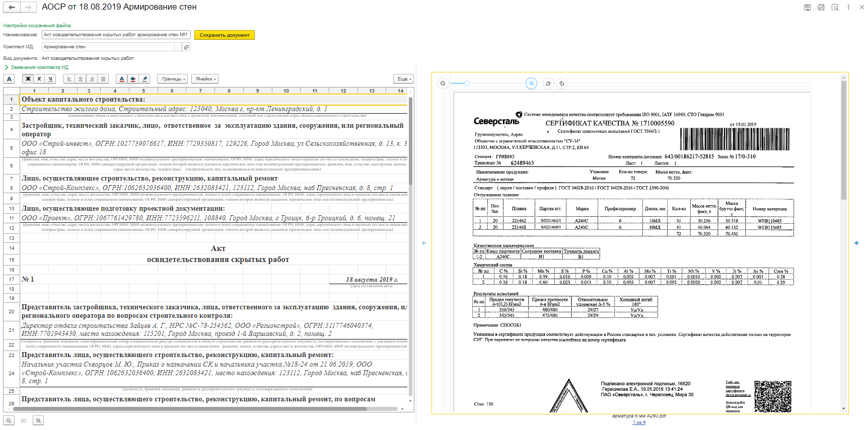Open the Еще menu

pos(404,79)
